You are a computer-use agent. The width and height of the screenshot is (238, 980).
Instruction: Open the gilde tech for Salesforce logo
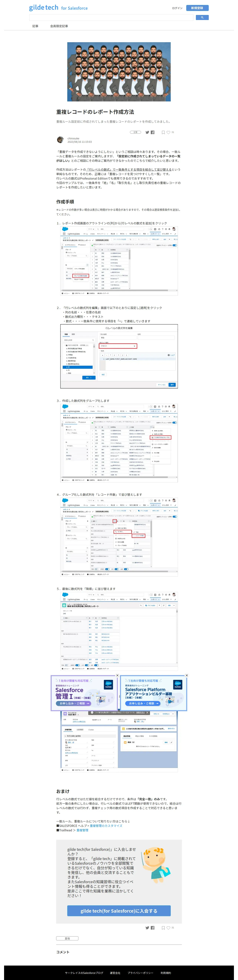coord(58,8)
